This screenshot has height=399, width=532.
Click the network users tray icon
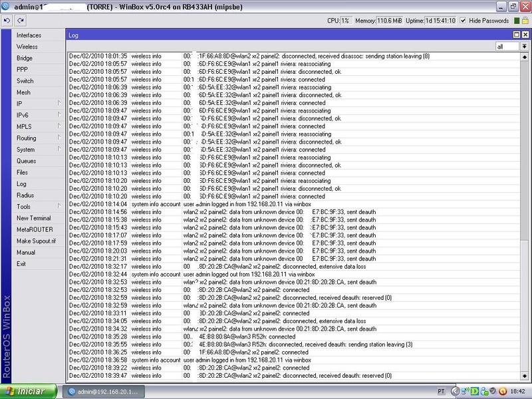(484, 392)
